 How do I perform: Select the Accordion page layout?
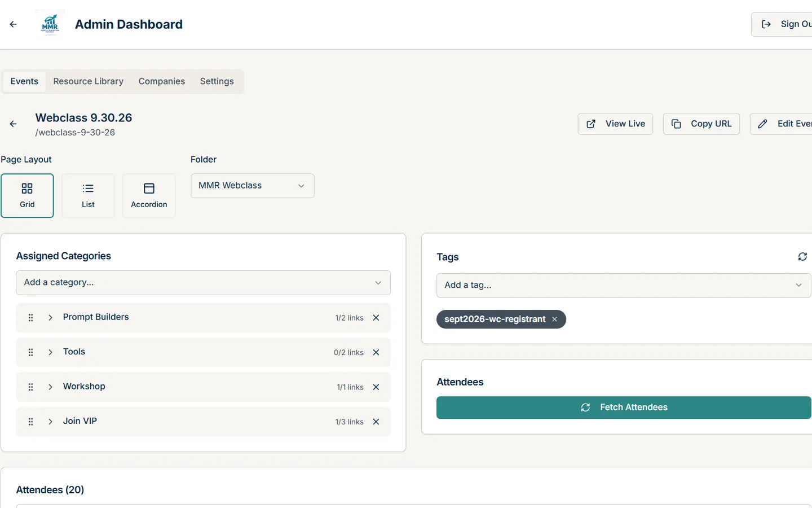[149, 196]
